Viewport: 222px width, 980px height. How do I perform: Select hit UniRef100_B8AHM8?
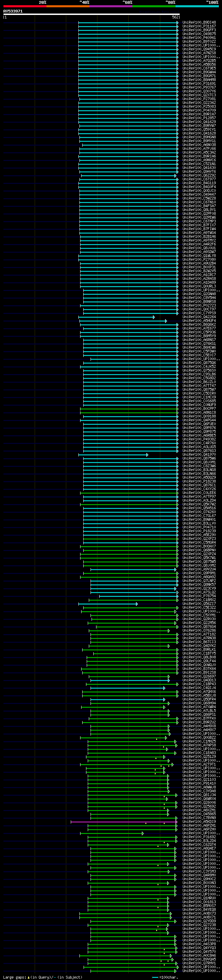199,80
